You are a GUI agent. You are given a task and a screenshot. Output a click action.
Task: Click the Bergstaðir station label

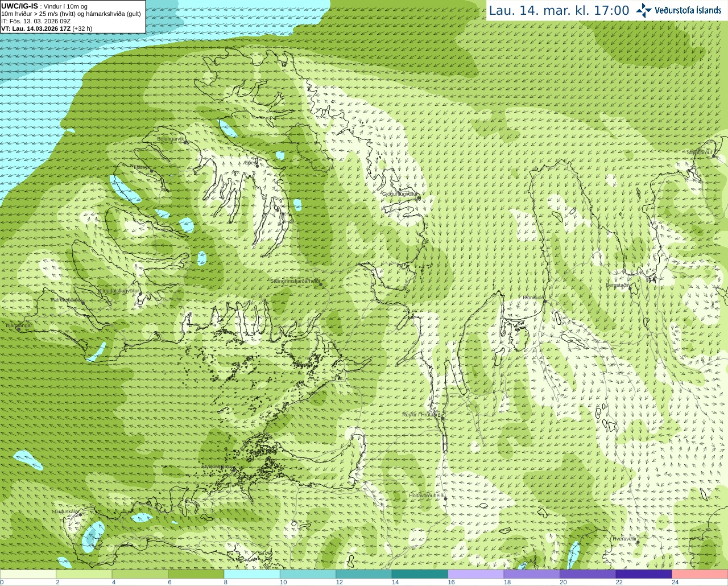pos(618,285)
